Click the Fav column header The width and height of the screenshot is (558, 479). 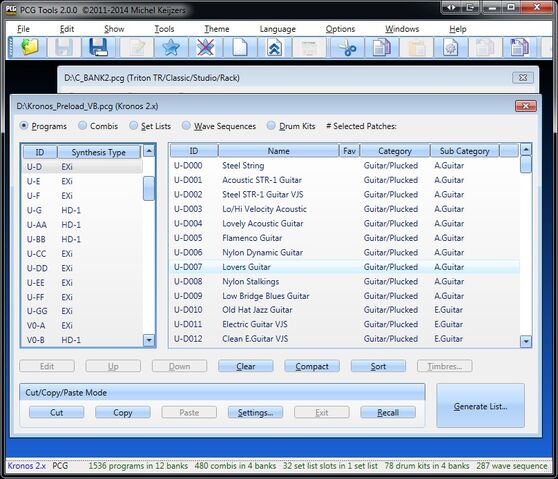349,151
